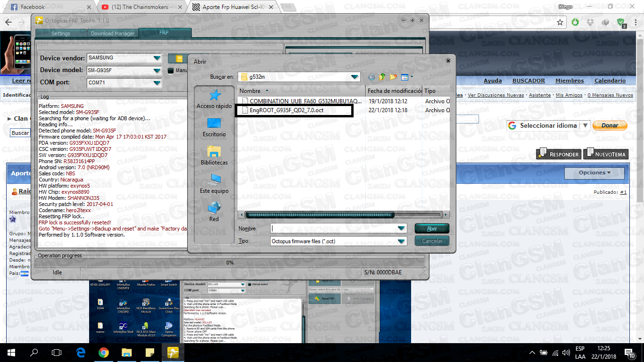Open COM port COM71 dropdown
The width and height of the screenshot is (644, 362).
(x=157, y=83)
